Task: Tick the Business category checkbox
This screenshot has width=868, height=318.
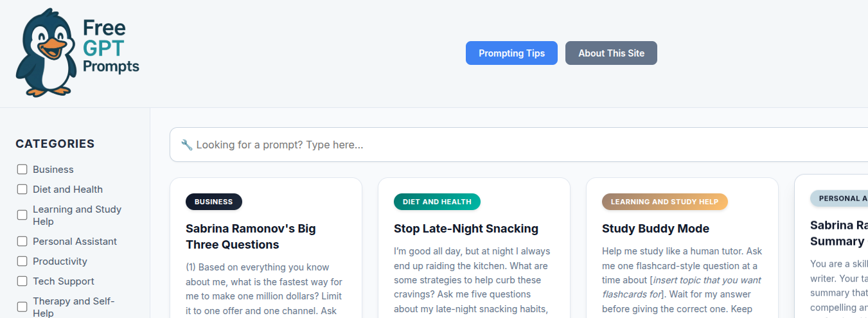Action: 22,170
